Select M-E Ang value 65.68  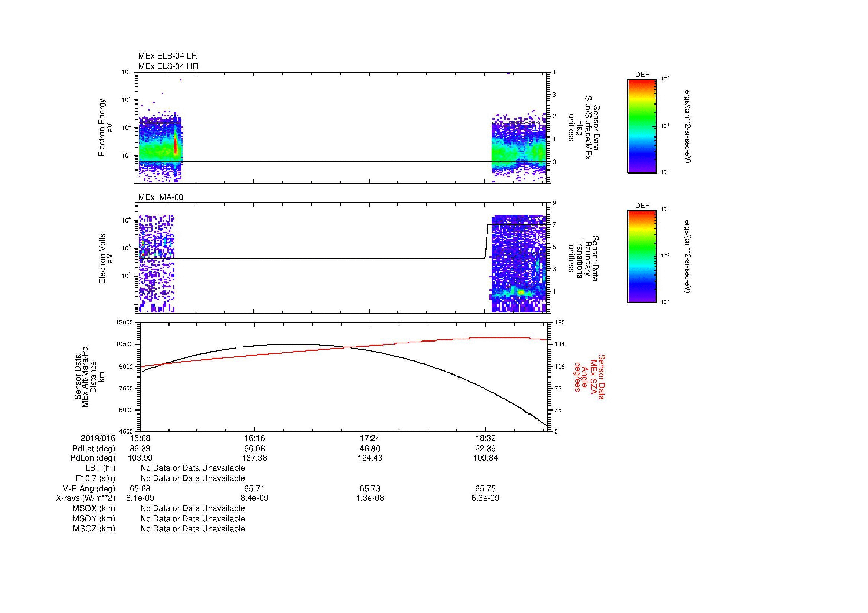point(140,489)
